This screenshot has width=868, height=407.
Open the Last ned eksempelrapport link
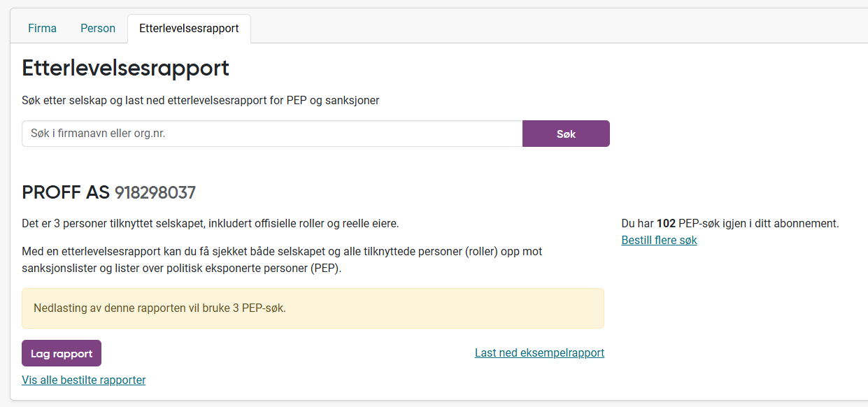539,352
